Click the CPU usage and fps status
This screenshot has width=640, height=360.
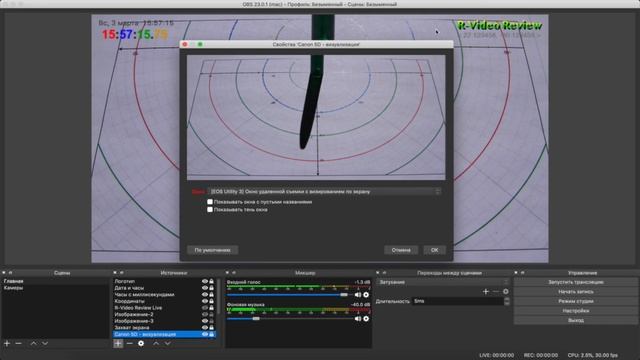pos(592,355)
